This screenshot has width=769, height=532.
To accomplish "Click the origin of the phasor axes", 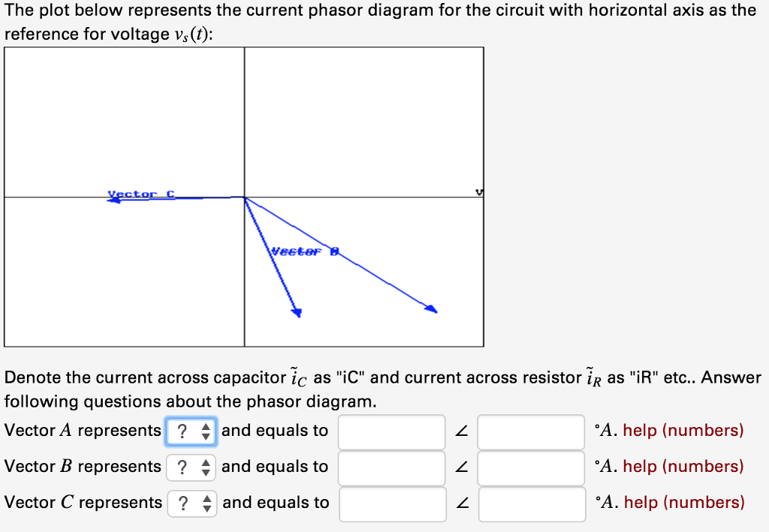I will (x=244, y=196).
